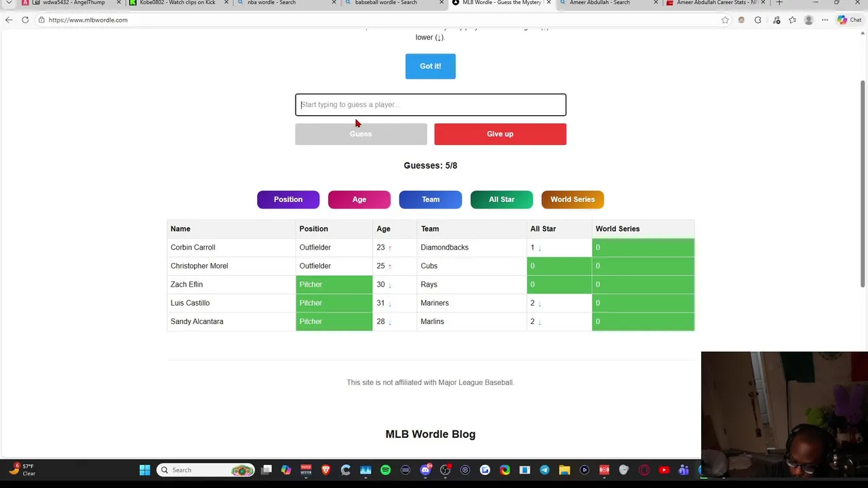Viewport: 868px width, 488px height.
Task: Focus the player guess input field
Action: [431, 104]
